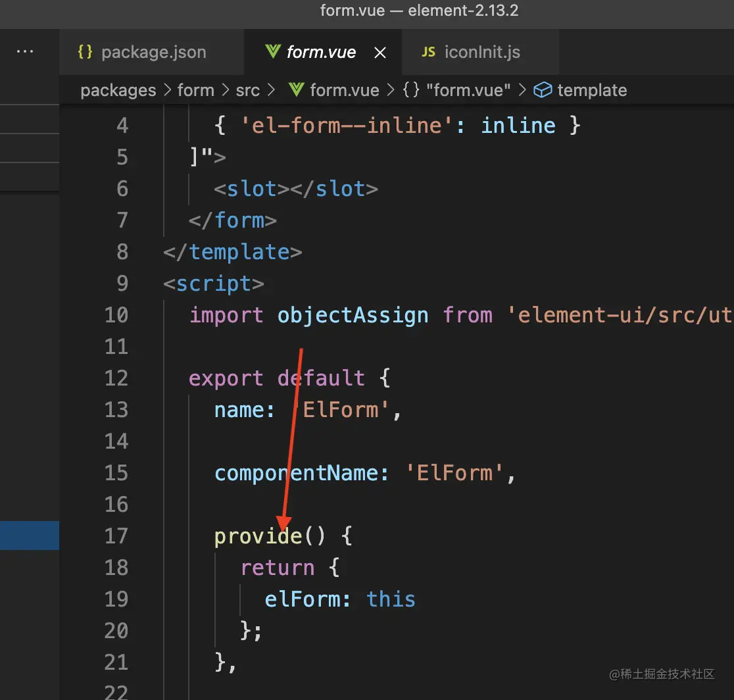Click the 'el-form--inline' string
734x700 pixels.
pyautogui.click(x=347, y=126)
